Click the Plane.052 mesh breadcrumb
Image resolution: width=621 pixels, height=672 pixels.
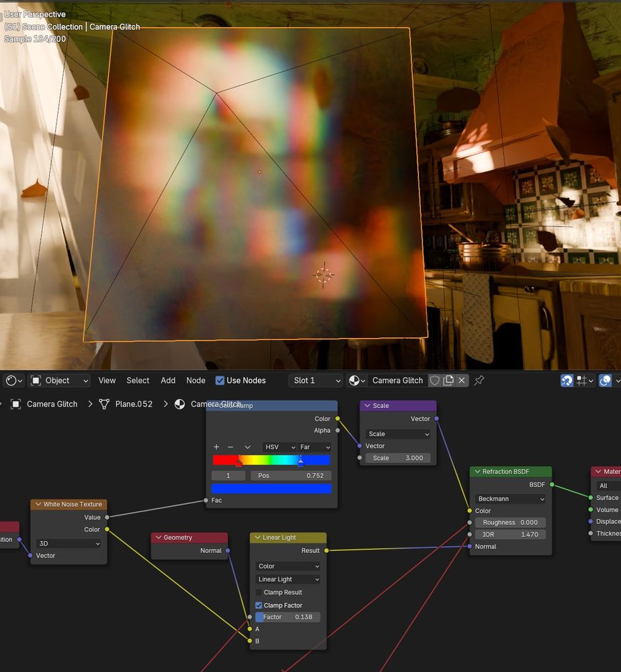click(x=134, y=404)
